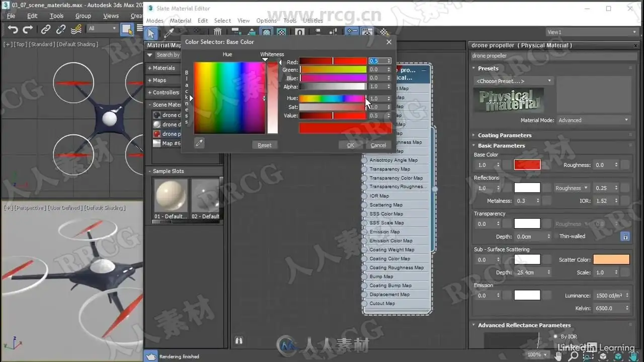
Task: Open the Options menu in Slate editor
Action: pyautogui.click(x=267, y=21)
